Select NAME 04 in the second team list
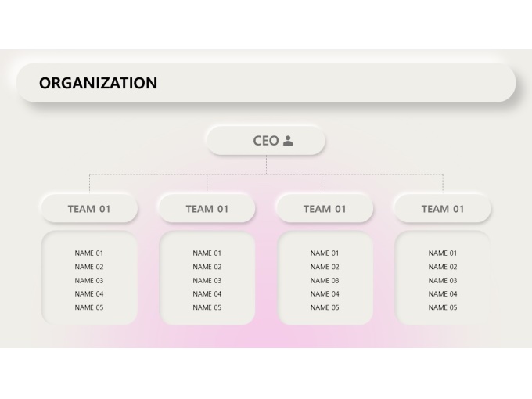Viewport: 532px width, 399px height. click(207, 294)
